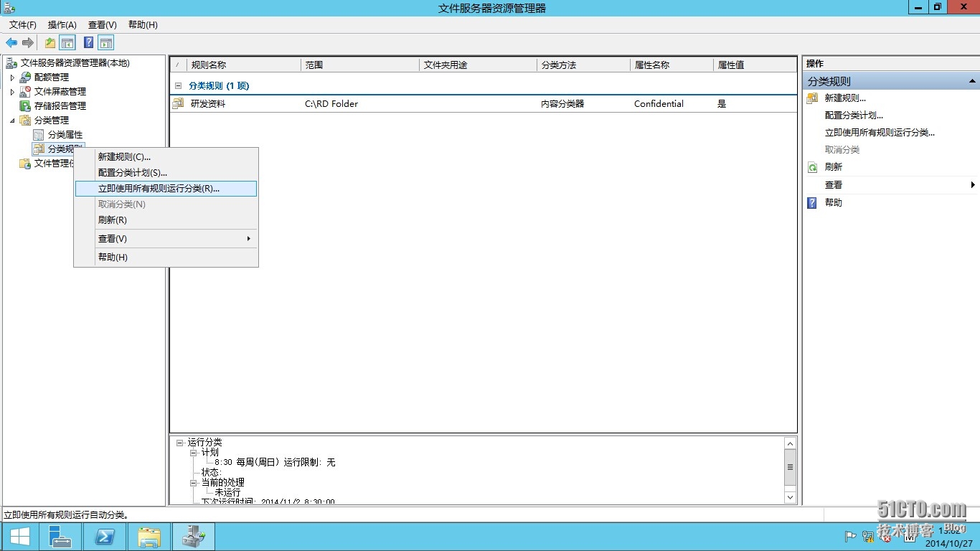This screenshot has height=551, width=980.
Task: Click the Confidential property name cell
Action: pyautogui.click(x=659, y=104)
